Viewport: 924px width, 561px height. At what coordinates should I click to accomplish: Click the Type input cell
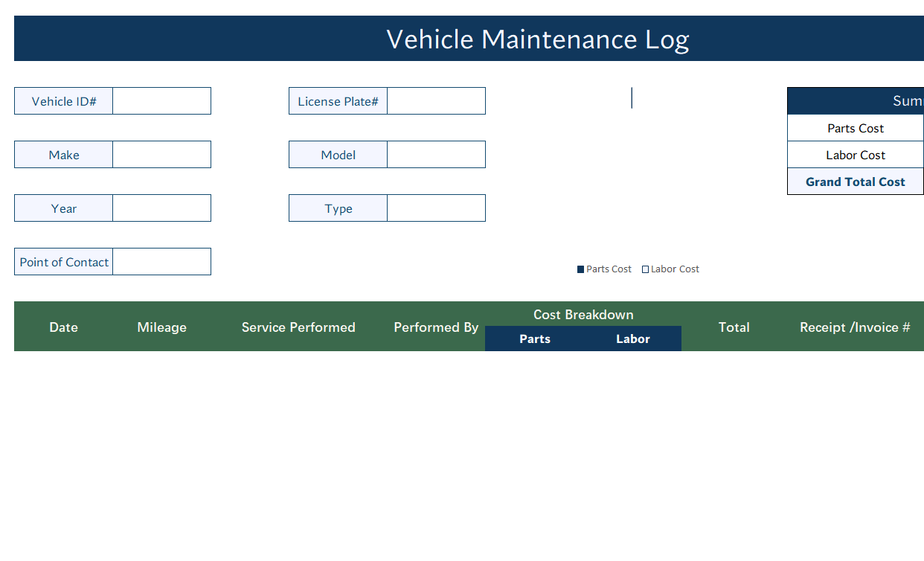click(436, 208)
